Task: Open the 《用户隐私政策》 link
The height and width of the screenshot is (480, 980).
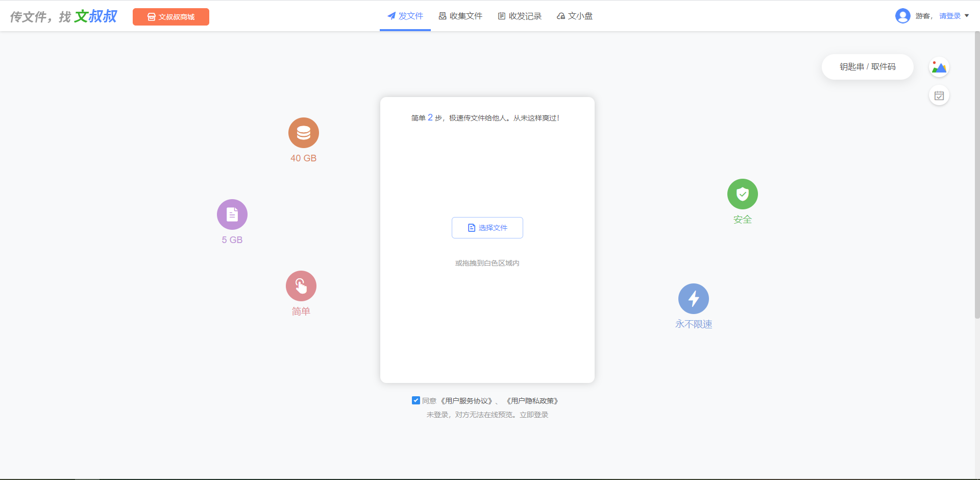Action: (x=532, y=401)
